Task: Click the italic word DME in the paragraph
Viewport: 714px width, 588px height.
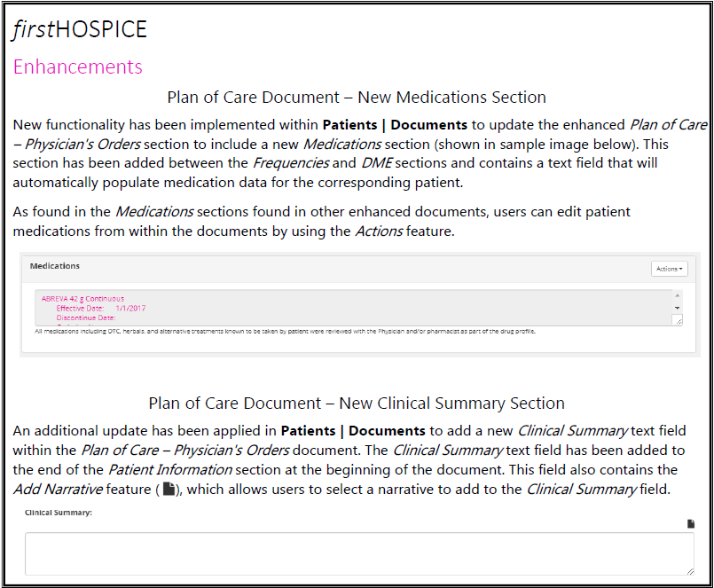Action: pos(377,163)
